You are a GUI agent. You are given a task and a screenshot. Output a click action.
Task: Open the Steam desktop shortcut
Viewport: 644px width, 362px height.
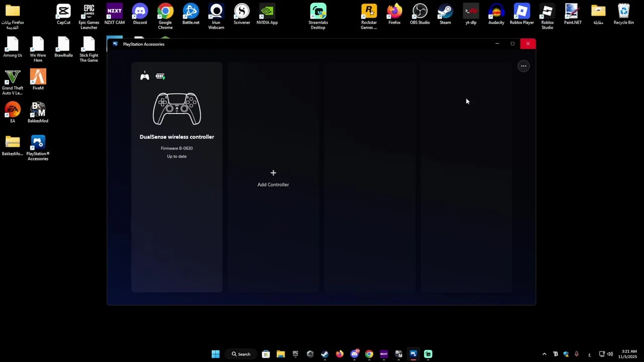[x=445, y=15]
